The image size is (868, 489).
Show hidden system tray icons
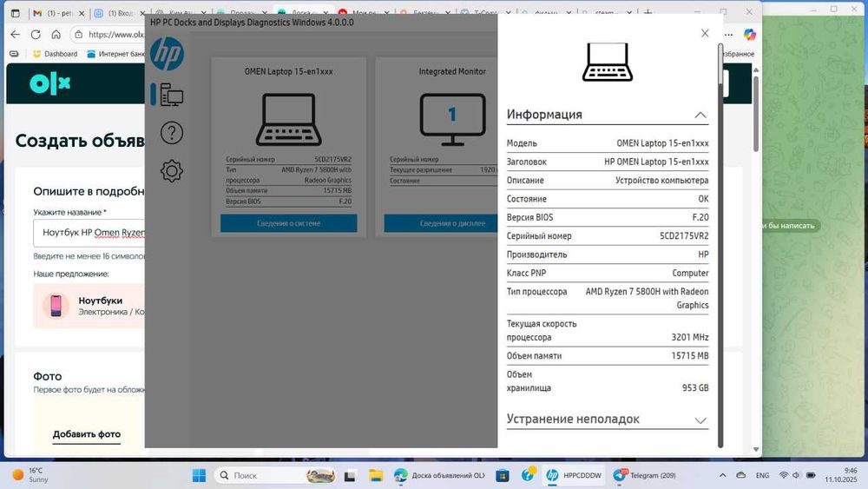pos(722,475)
